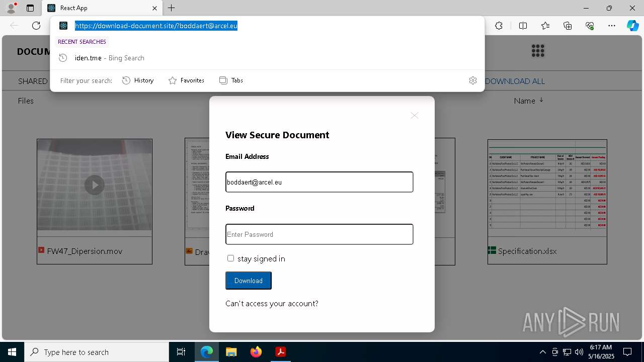This screenshot has width=644, height=362.
Task: Close the React App tab
Action: (x=154, y=8)
